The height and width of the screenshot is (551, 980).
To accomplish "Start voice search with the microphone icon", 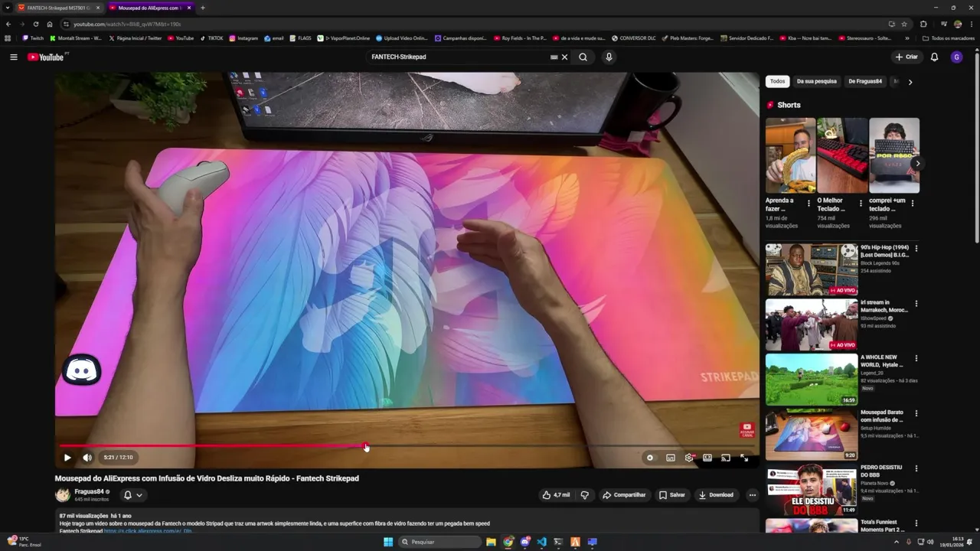I will click(x=609, y=57).
